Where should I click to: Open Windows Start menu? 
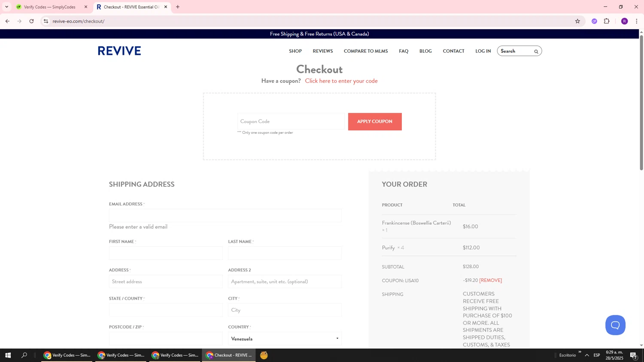[8, 355]
